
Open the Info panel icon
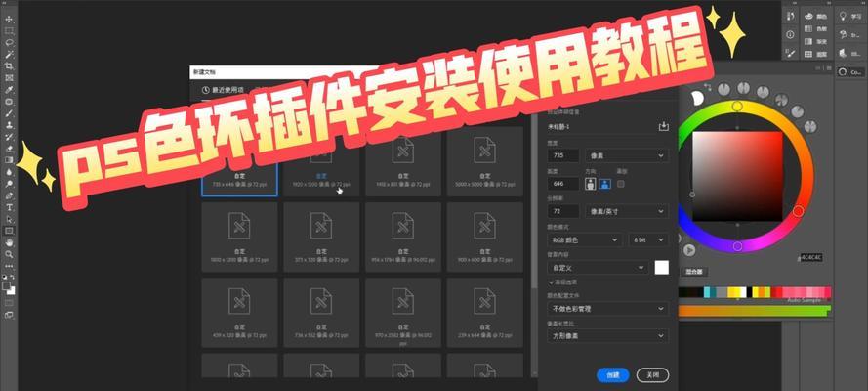click(791, 35)
